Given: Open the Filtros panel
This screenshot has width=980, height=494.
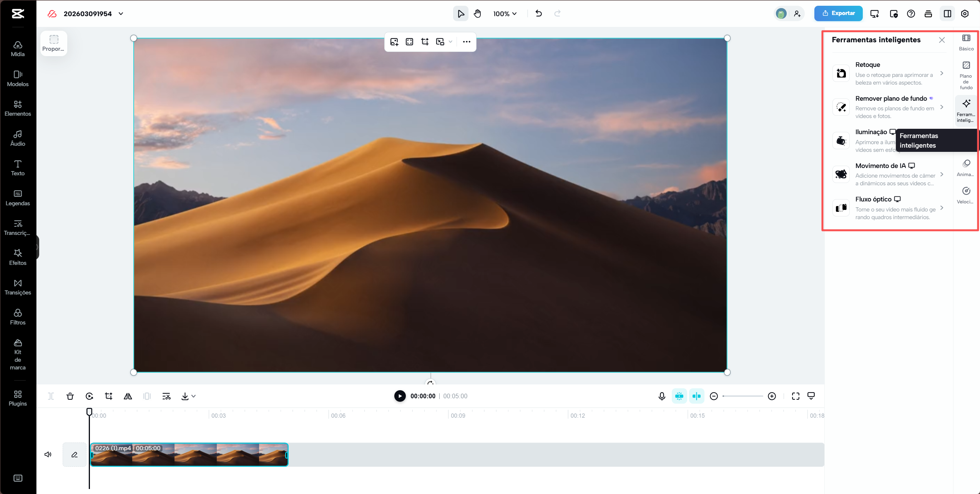Looking at the screenshot, I should [17, 316].
